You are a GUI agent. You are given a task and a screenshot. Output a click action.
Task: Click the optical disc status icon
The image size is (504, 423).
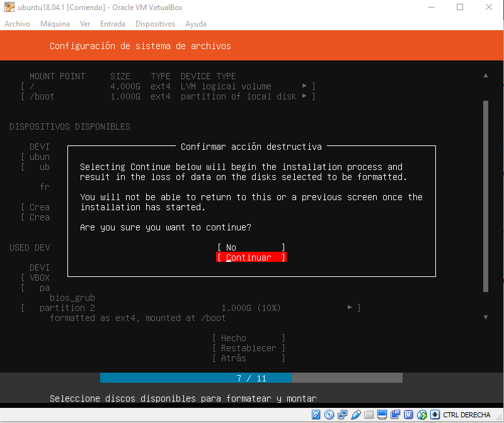(329, 415)
